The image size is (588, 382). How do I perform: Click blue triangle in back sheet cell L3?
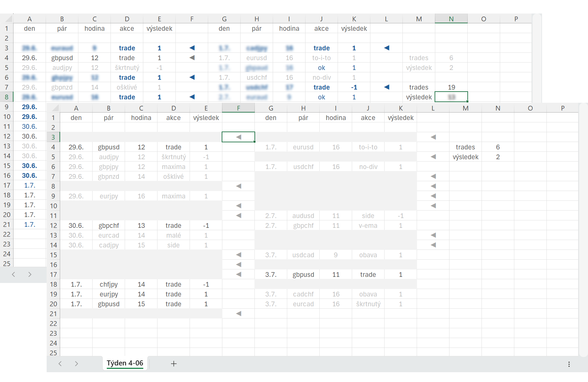pos(387,48)
